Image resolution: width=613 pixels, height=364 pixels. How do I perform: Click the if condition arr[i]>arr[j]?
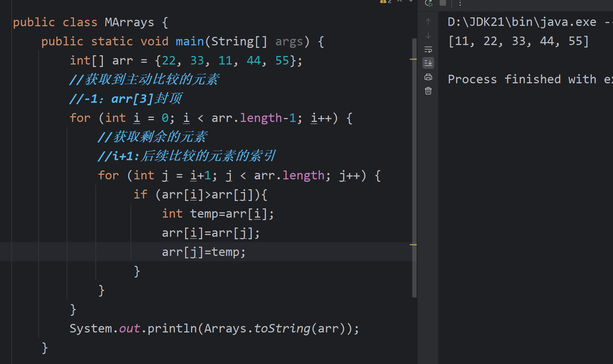point(207,195)
